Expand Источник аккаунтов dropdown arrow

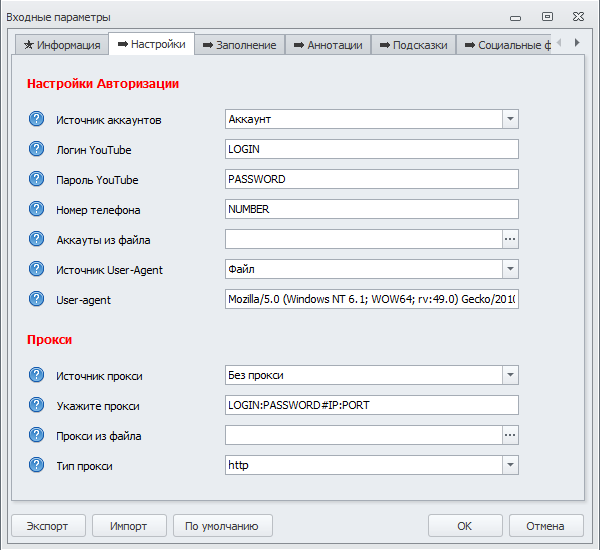tap(510, 119)
